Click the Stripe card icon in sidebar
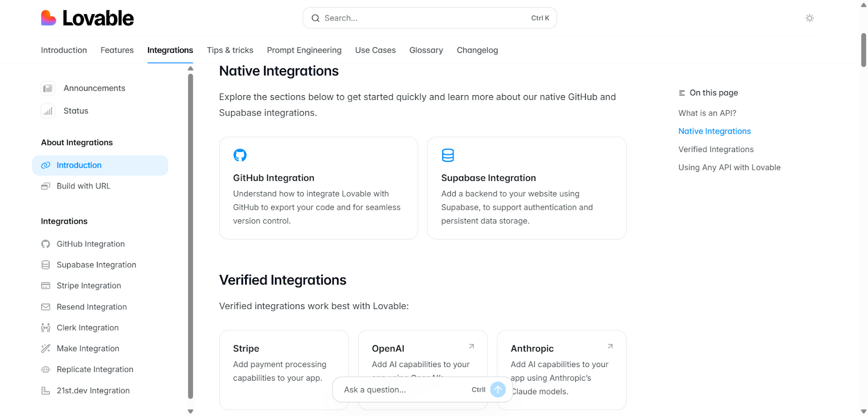Screen dimensions: 868x416 [46, 286]
